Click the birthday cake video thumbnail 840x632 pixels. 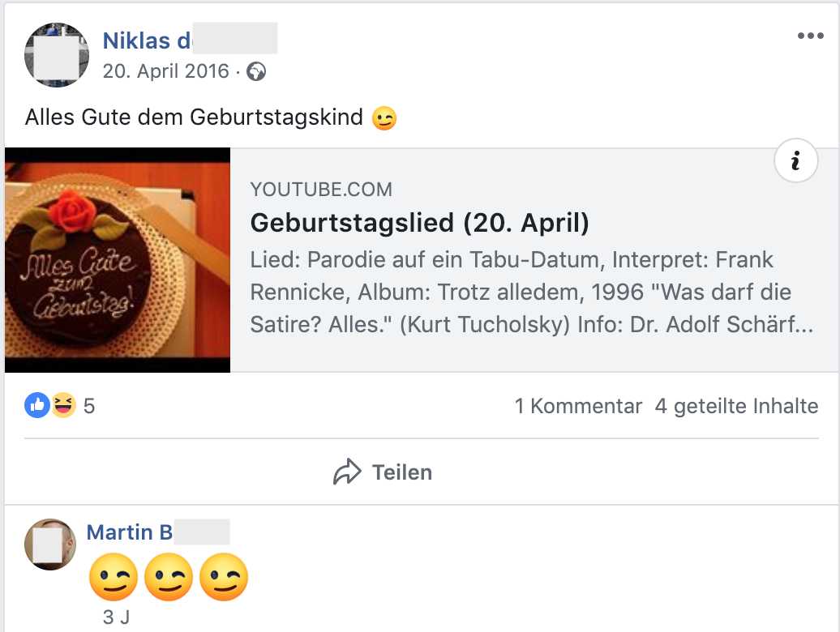(118, 260)
